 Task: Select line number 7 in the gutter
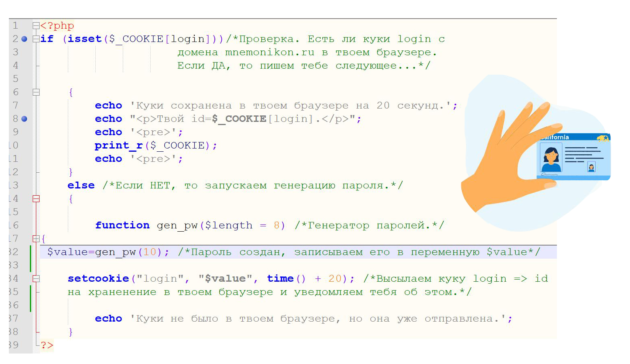point(15,106)
